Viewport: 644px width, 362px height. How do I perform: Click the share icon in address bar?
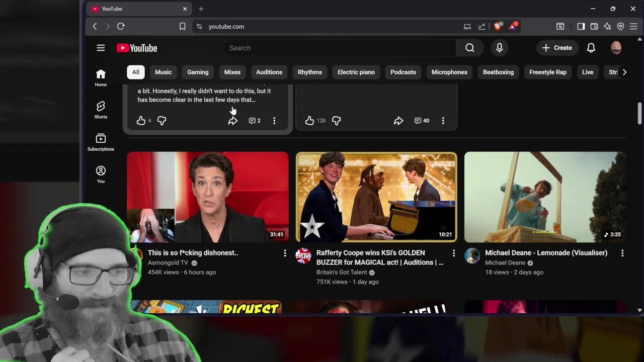482,27
